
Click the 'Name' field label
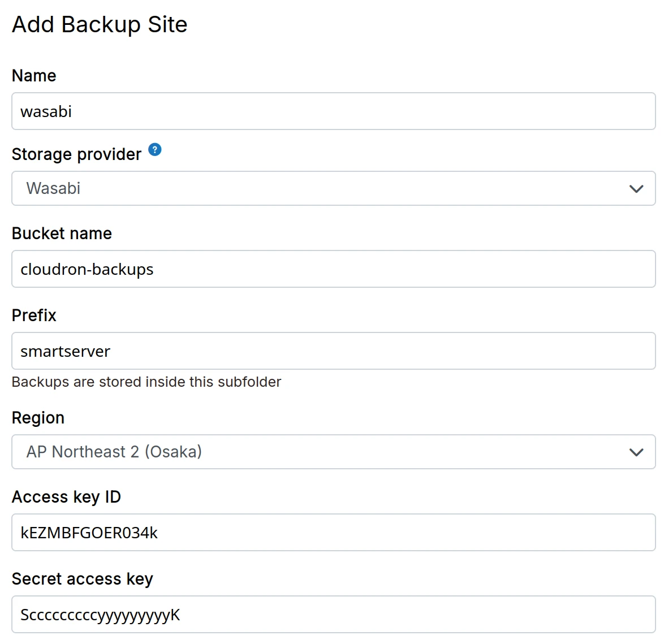click(x=34, y=76)
